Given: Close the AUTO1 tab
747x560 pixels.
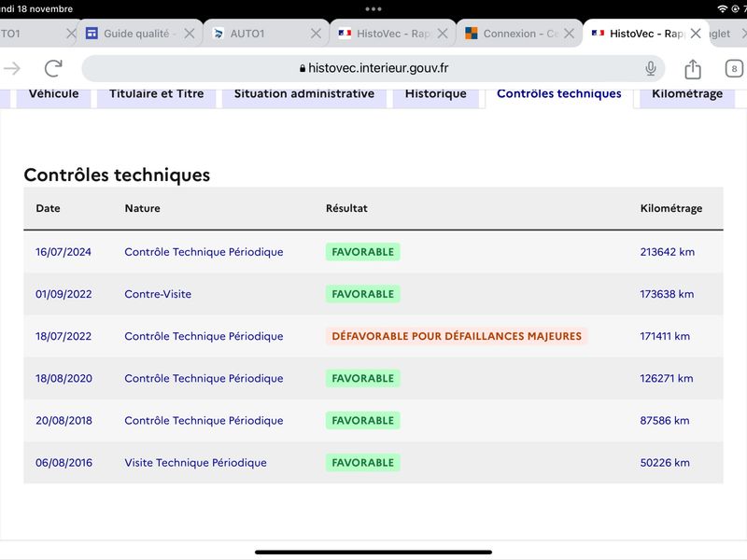Looking at the screenshot, I should [316, 34].
